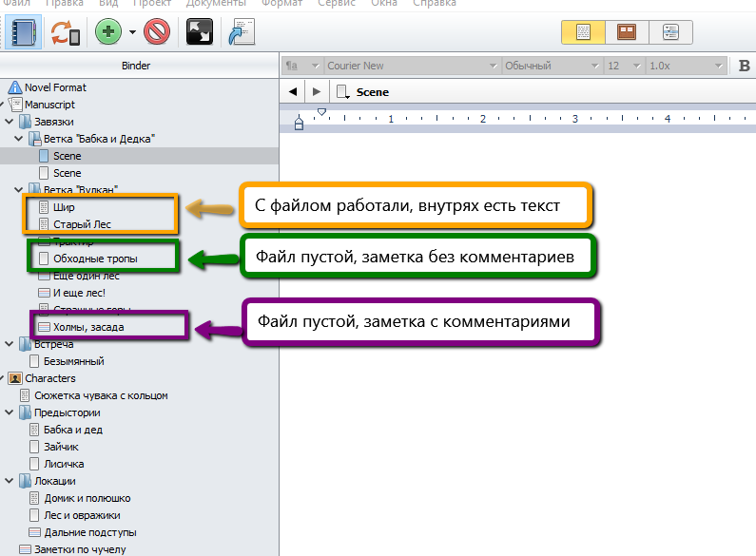Click the first-line indent marker on ruler
The width and height of the screenshot is (756, 556).
(321, 112)
